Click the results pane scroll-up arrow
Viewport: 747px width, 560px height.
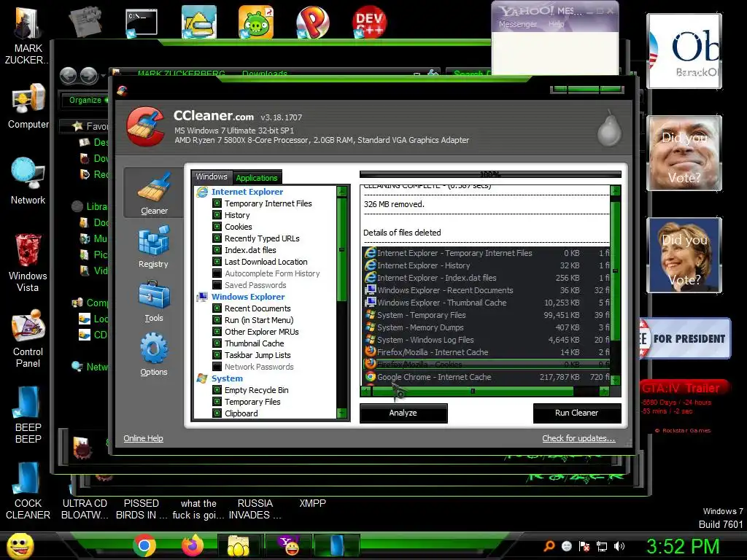click(615, 191)
